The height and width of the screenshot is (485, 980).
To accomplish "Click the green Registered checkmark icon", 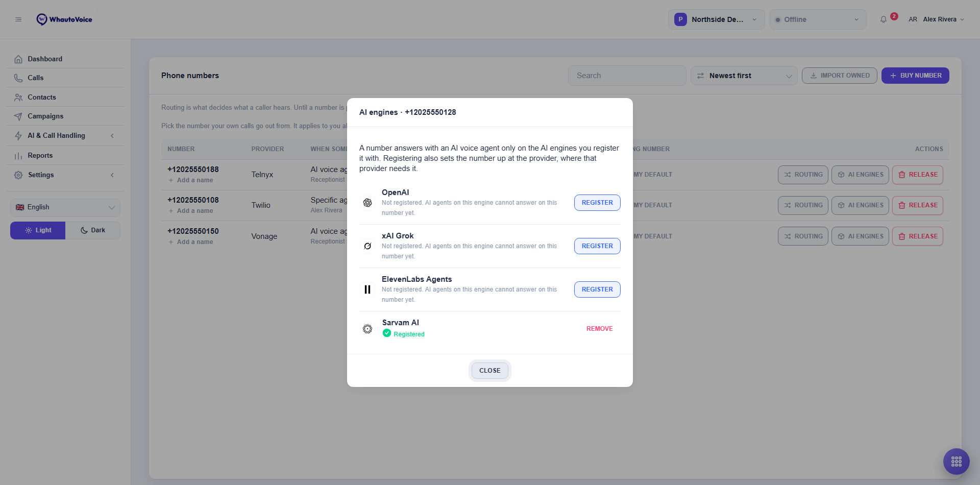I will tap(387, 333).
